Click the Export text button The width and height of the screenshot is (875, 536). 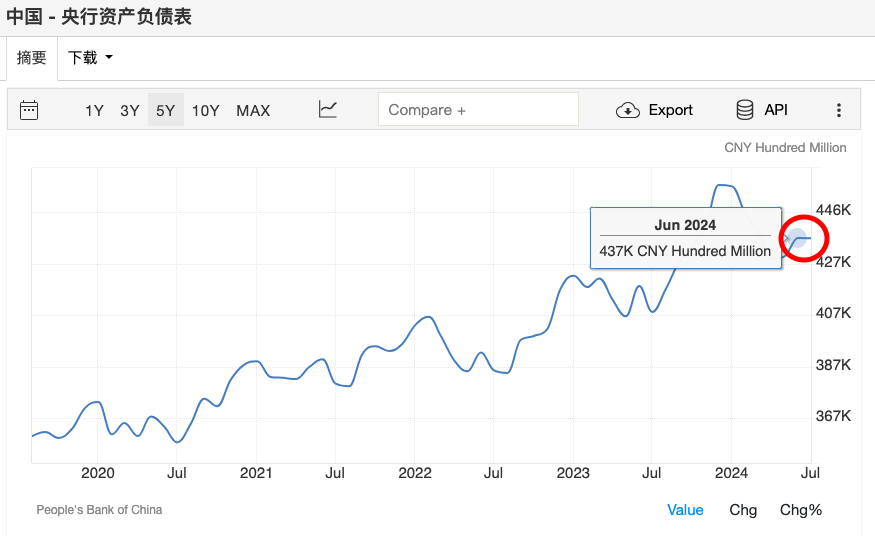pyautogui.click(x=670, y=110)
